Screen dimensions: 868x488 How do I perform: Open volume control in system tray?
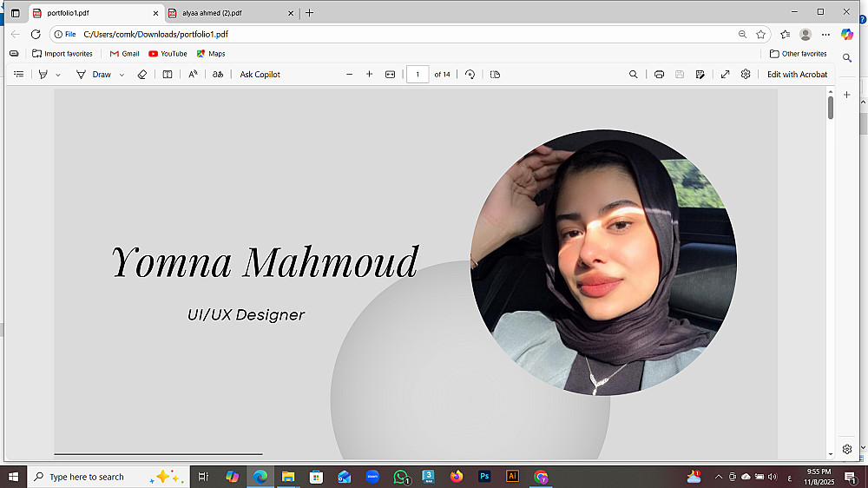click(x=773, y=477)
